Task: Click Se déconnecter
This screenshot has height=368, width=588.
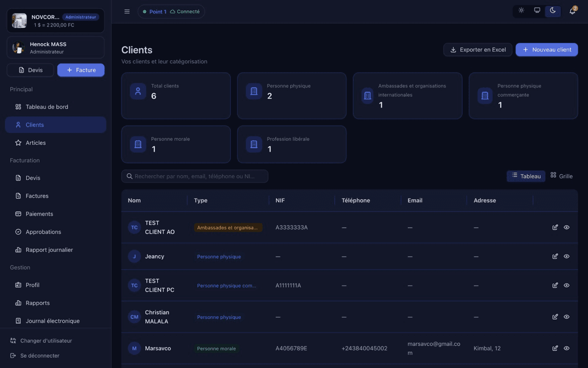Action: 35,355
